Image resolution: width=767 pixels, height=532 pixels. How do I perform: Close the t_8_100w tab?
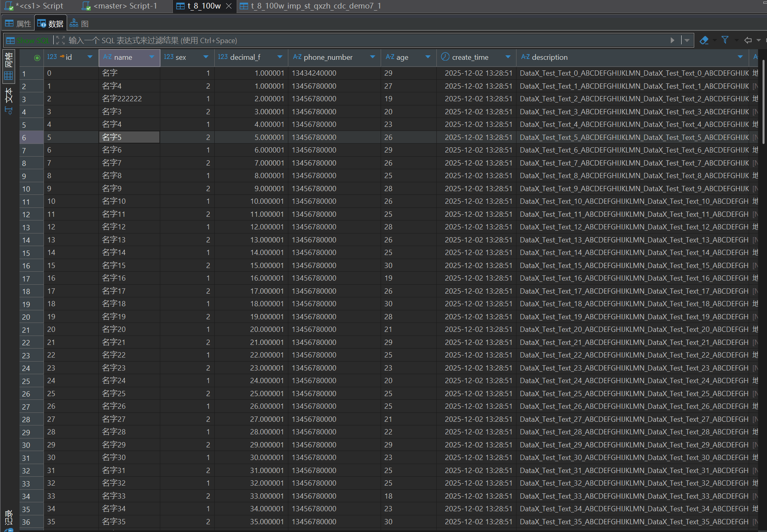point(229,6)
